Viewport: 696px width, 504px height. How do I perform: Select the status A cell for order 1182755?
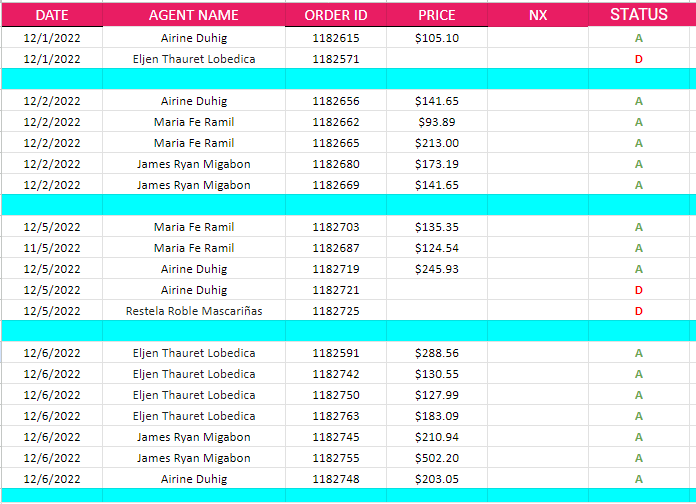point(639,458)
